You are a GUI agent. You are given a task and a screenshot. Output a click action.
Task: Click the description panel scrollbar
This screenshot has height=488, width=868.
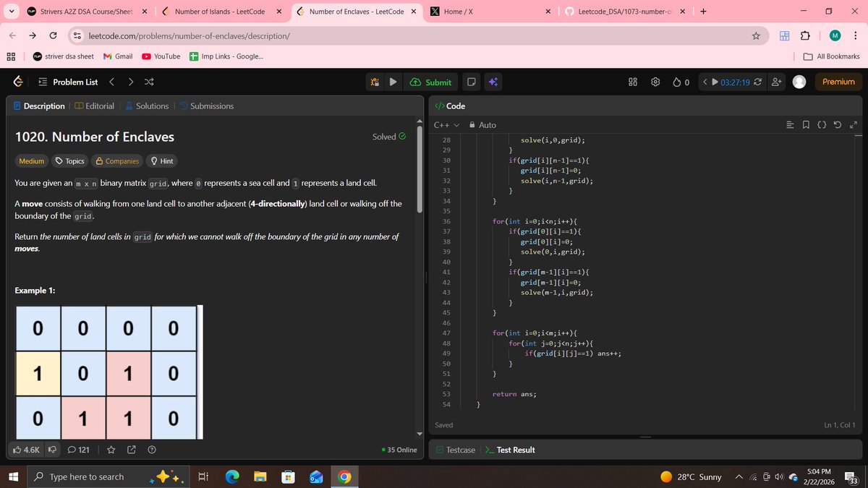coord(419,168)
